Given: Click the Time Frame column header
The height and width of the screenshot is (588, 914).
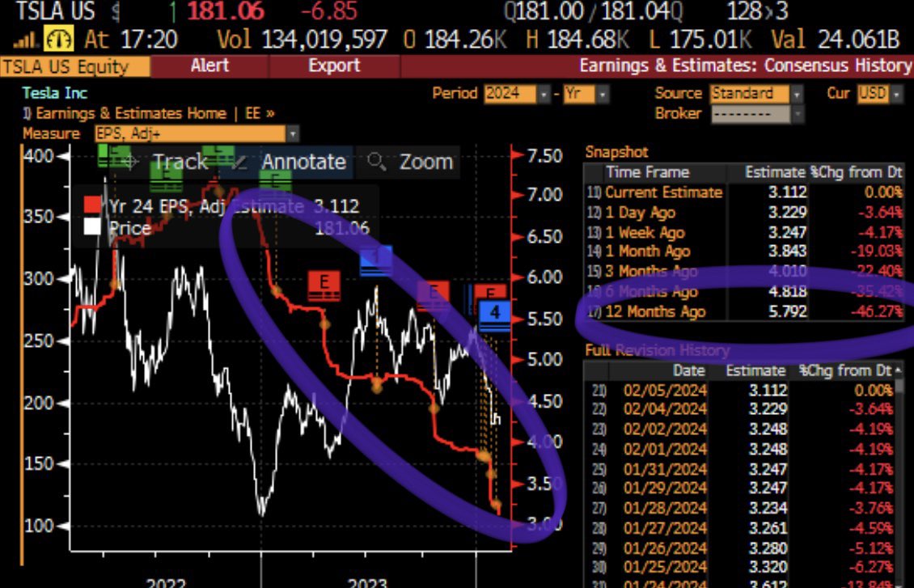Looking at the screenshot, I should point(648,172).
